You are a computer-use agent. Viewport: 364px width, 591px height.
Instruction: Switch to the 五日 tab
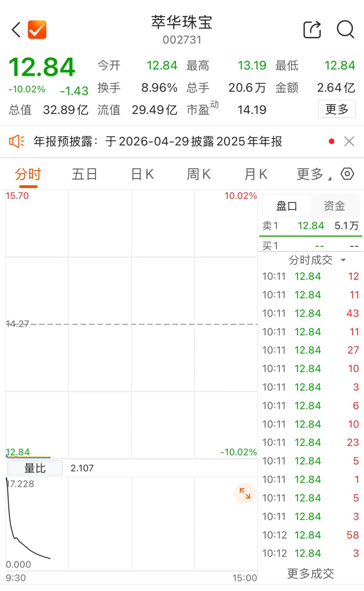click(84, 175)
